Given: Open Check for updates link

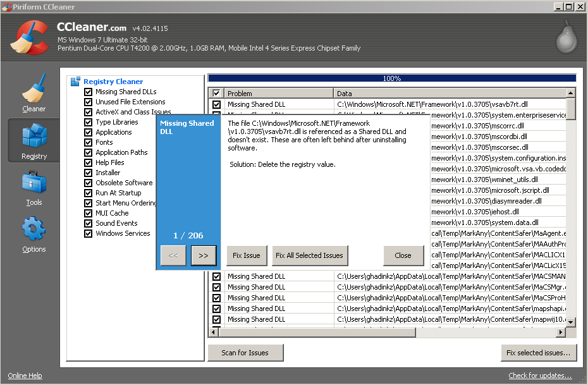Looking at the screenshot, I should (x=540, y=376).
